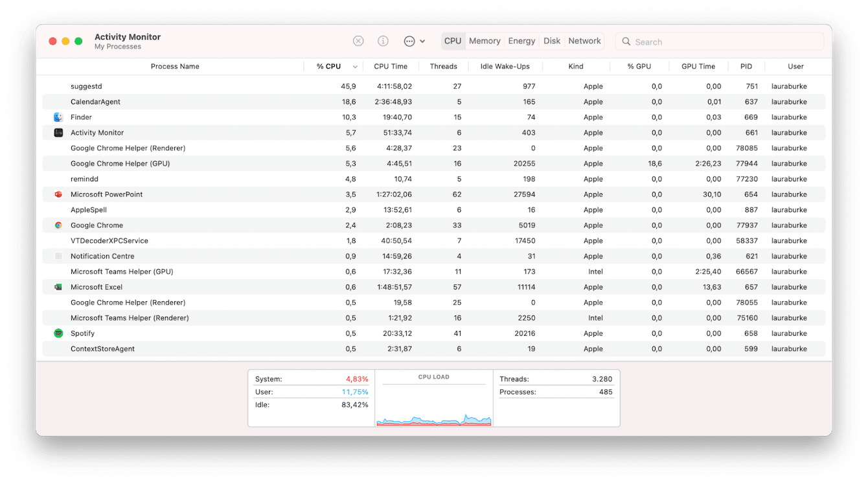Open the Network tab
The width and height of the screenshot is (868, 484).
tap(584, 41)
